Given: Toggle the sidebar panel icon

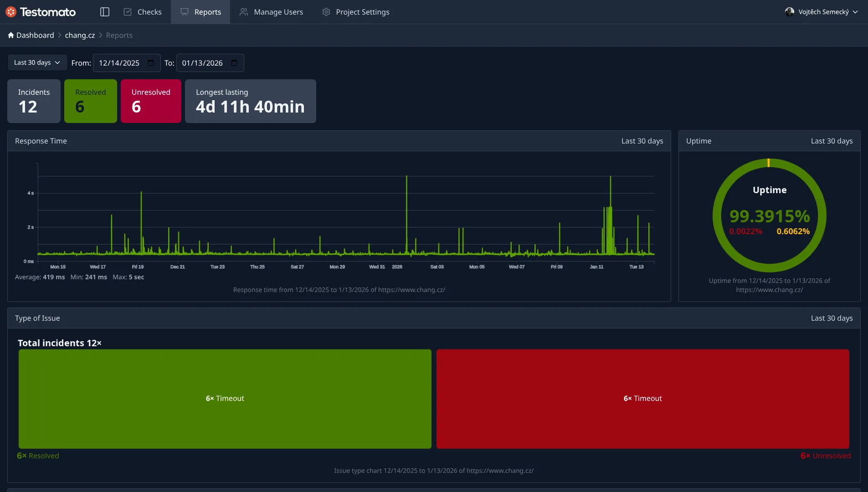Looking at the screenshot, I should coord(104,12).
